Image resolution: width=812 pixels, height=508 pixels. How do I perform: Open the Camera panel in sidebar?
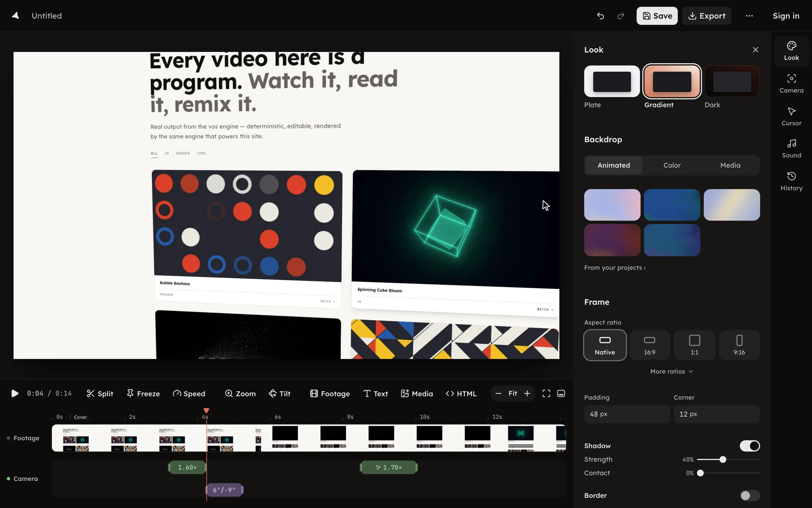(791, 84)
